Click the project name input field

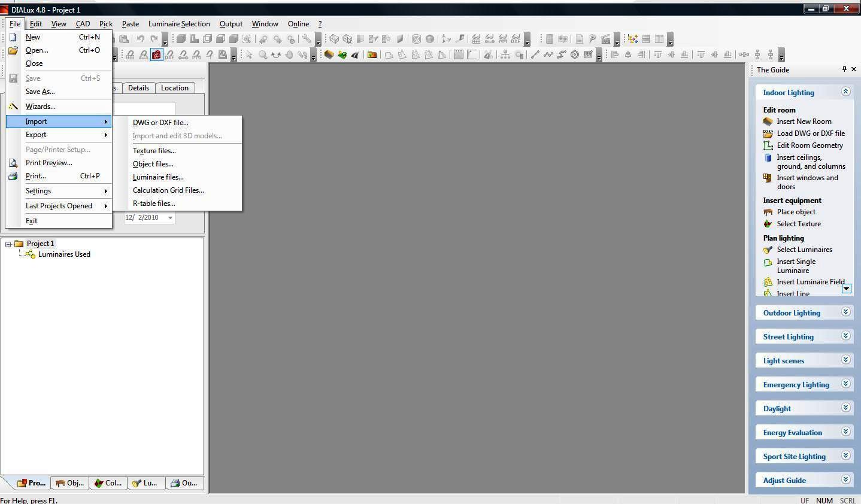144,108
